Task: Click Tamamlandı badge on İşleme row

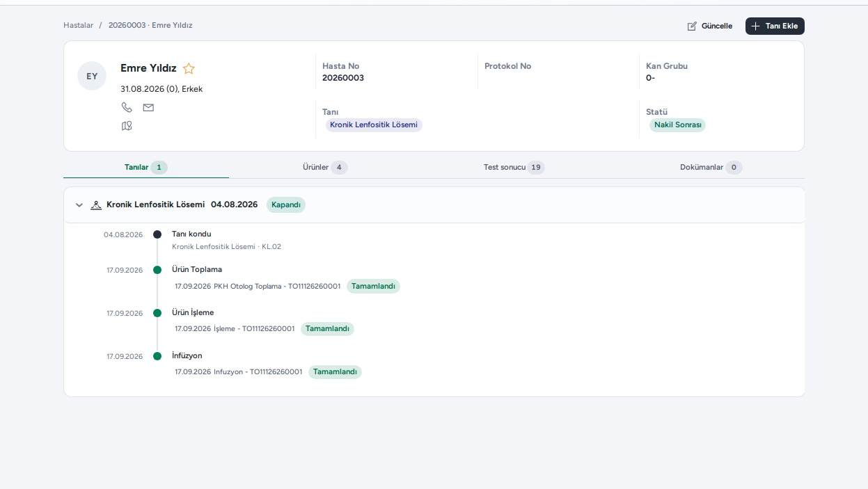Action: [327, 329]
